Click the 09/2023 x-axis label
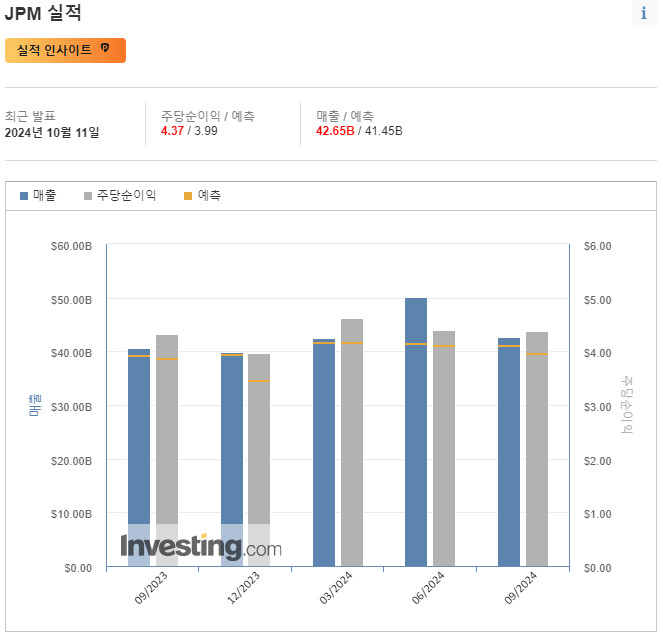663x636 pixels. (x=151, y=588)
